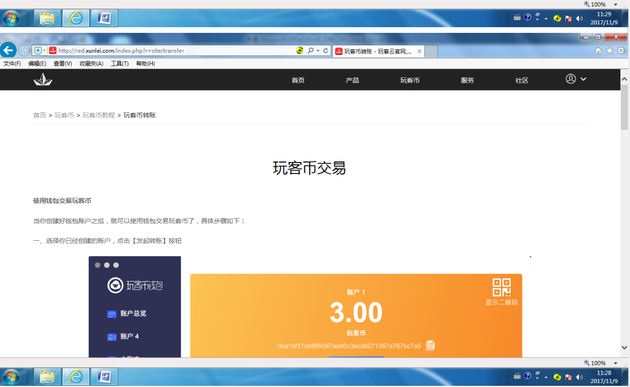The width and height of the screenshot is (630, 387).
Task: Click the copy icon after the wallet address
Action: click(430, 346)
